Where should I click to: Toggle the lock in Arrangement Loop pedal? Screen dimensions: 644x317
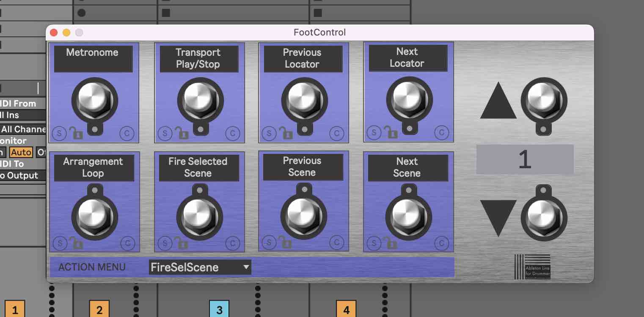point(76,243)
